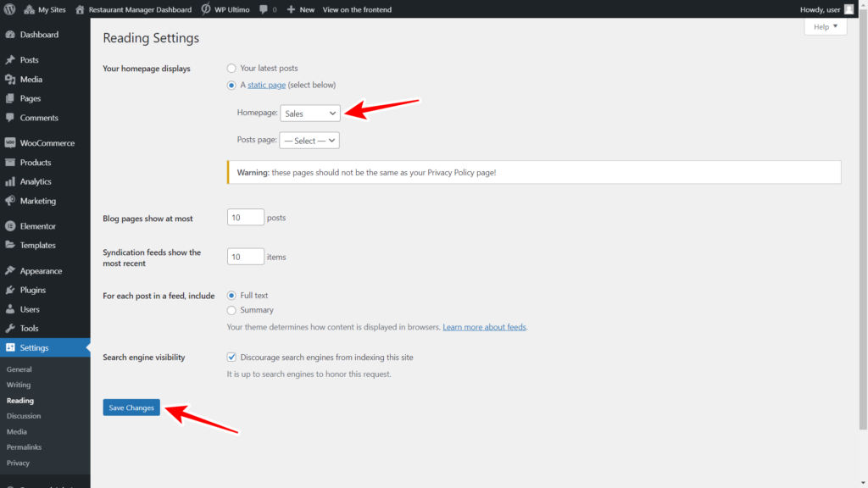Open the Appearance brush icon
868x488 pixels.
coord(12,270)
